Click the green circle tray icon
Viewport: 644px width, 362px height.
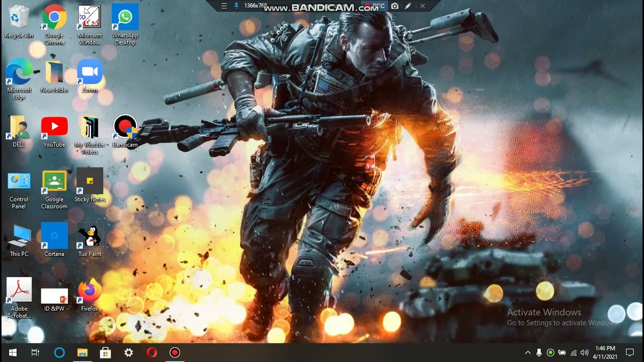pos(550,352)
